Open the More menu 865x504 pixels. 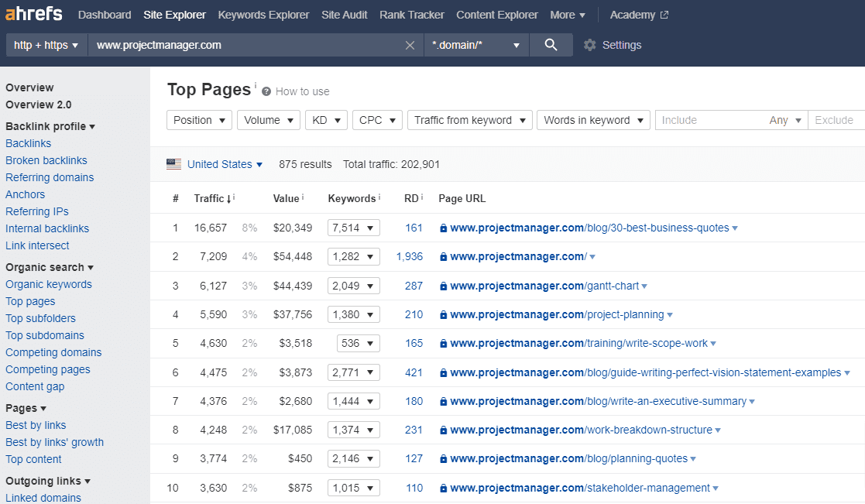click(x=567, y=15)
